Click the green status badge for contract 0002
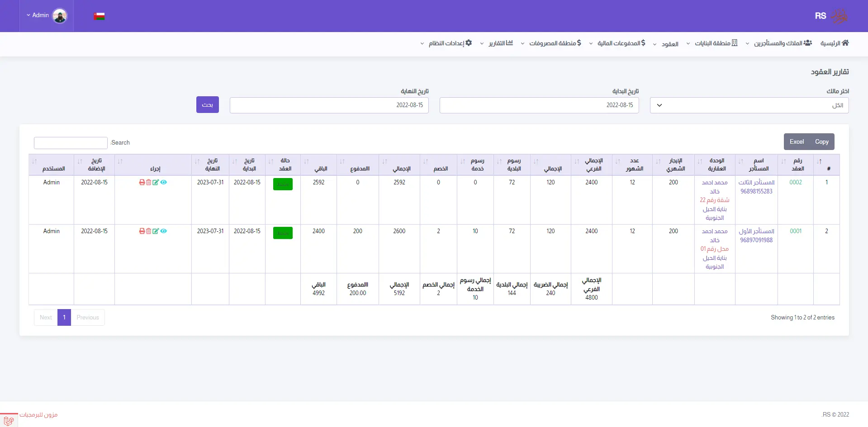The height and width of the screenshot is (427, 868). (x=283, y=184)
